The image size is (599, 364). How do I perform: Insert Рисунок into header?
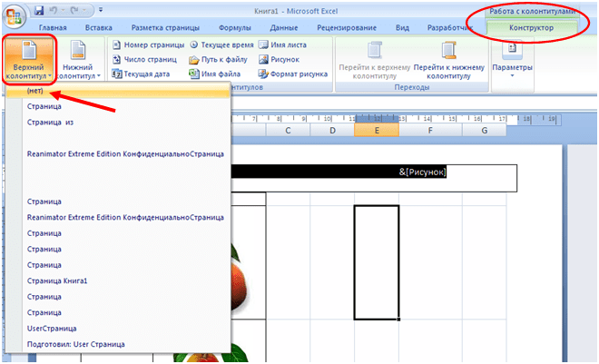[x=280, y=59]
